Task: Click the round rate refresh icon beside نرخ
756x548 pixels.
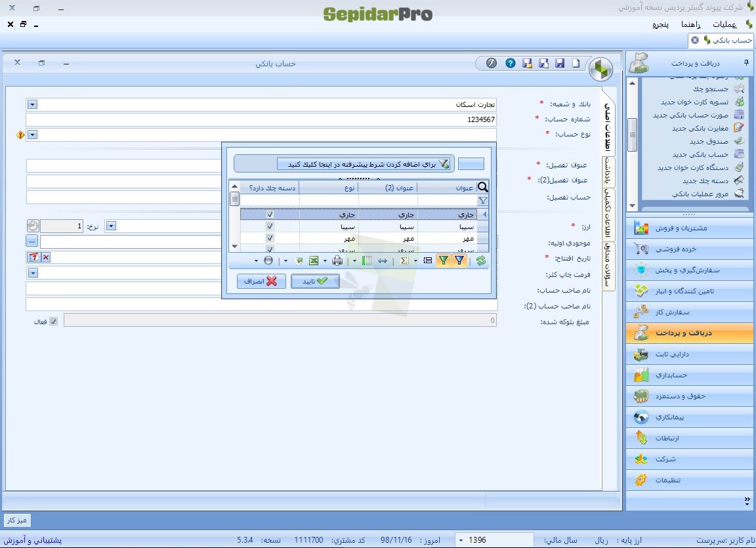Action: point(33,226)
